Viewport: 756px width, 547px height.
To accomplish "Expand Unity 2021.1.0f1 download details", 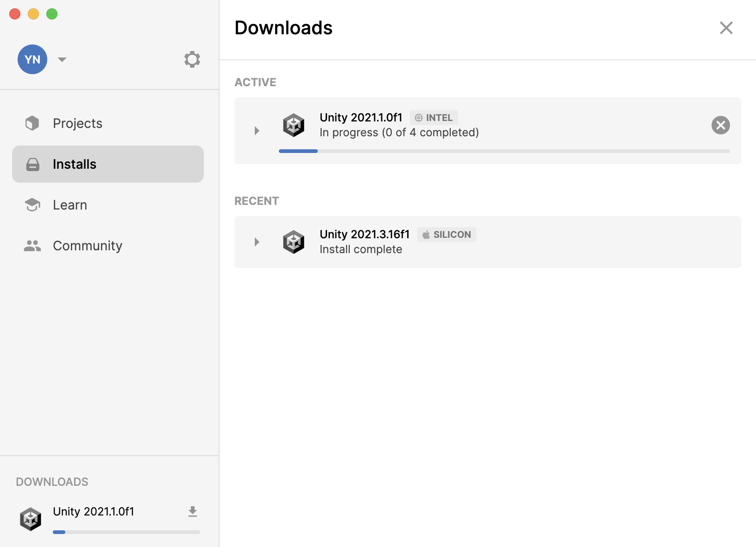I will click(257, 131).
